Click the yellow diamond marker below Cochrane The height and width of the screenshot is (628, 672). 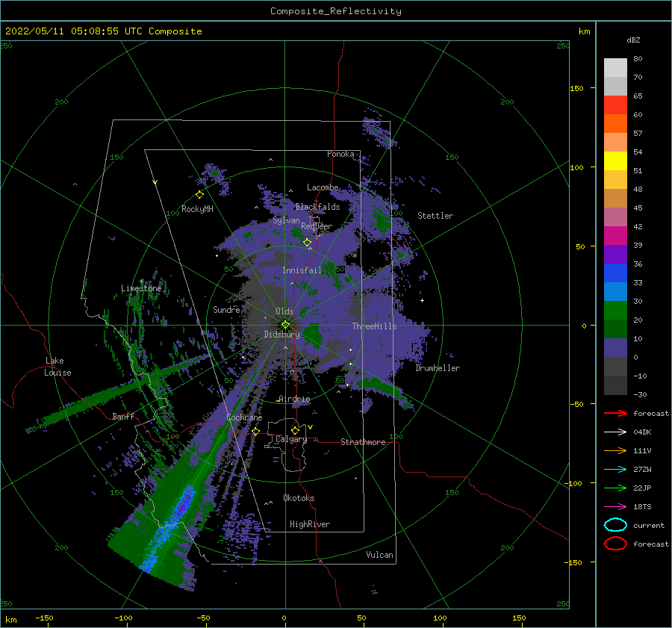point(255,432)
